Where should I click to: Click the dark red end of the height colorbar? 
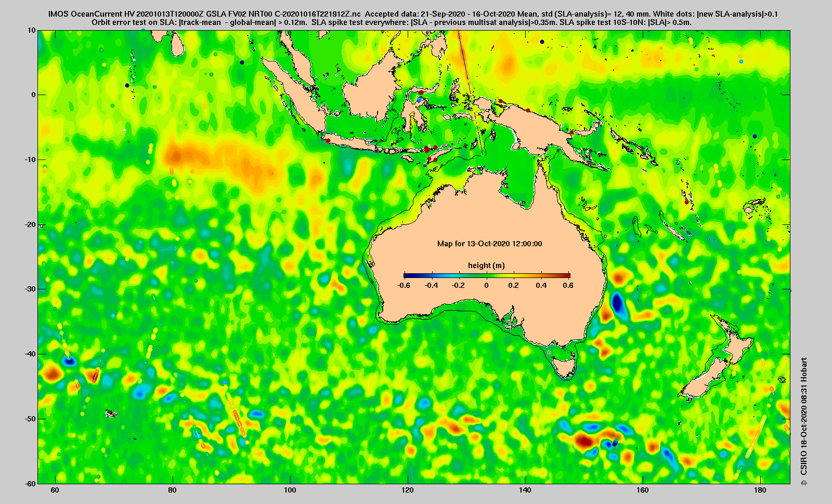(568, 275)
